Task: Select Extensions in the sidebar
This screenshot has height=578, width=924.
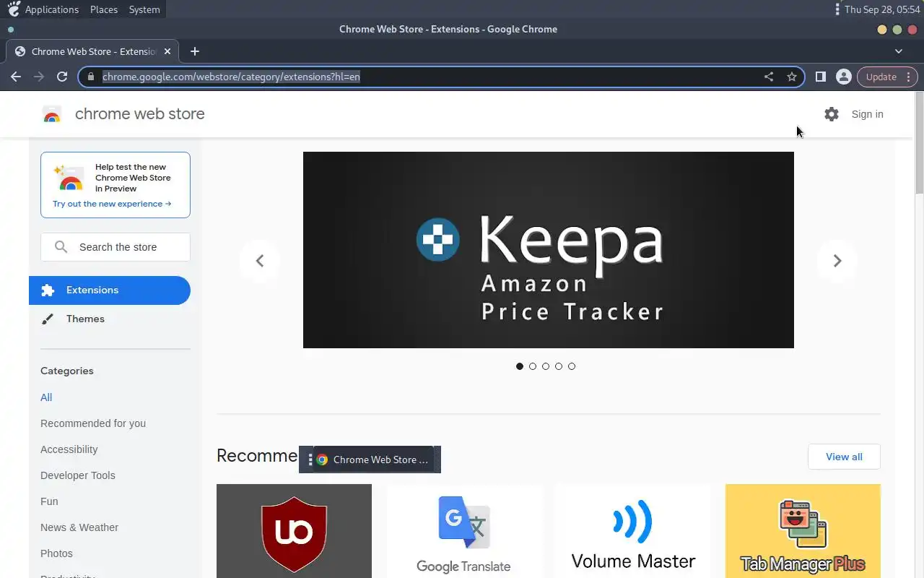Action: click(x=110, y=290)
